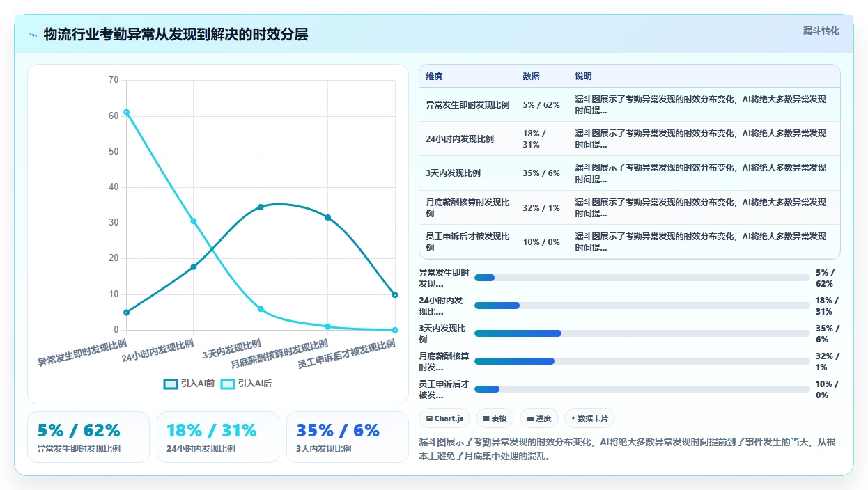The image size is (868, 490).
Task: Select the 数据卡片 chip
Action: 589,418
